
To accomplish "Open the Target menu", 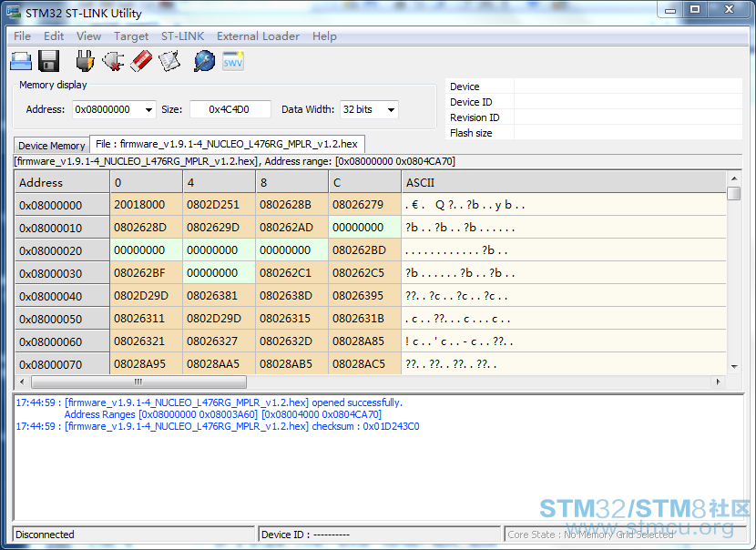I will tap(131, 36).
